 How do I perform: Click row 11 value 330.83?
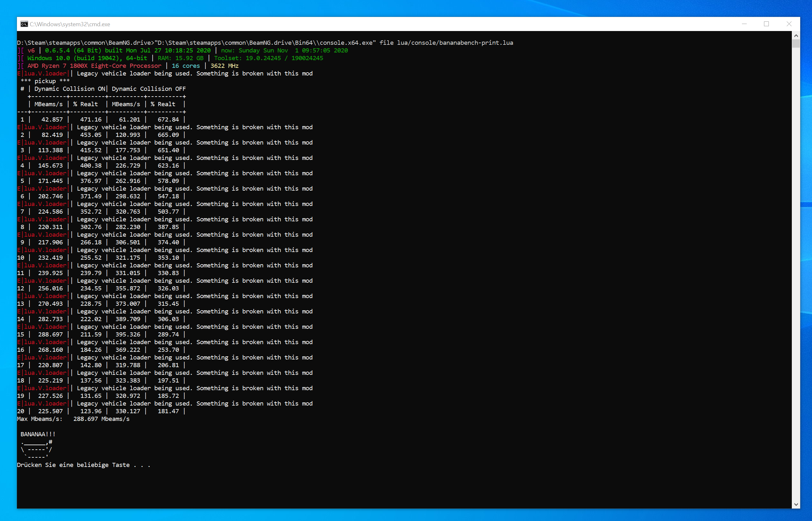(x=168, y=273)
